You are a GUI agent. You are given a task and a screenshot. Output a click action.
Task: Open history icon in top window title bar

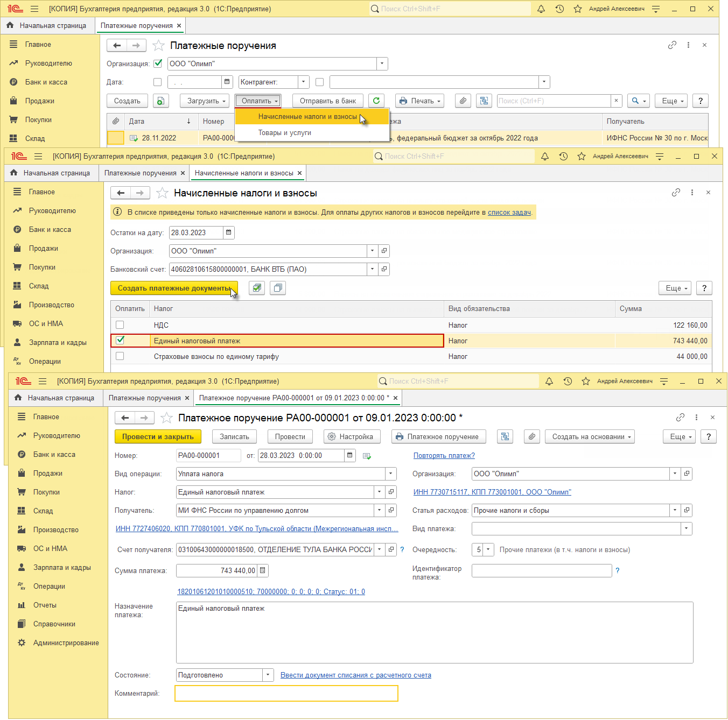click(559, 9)
